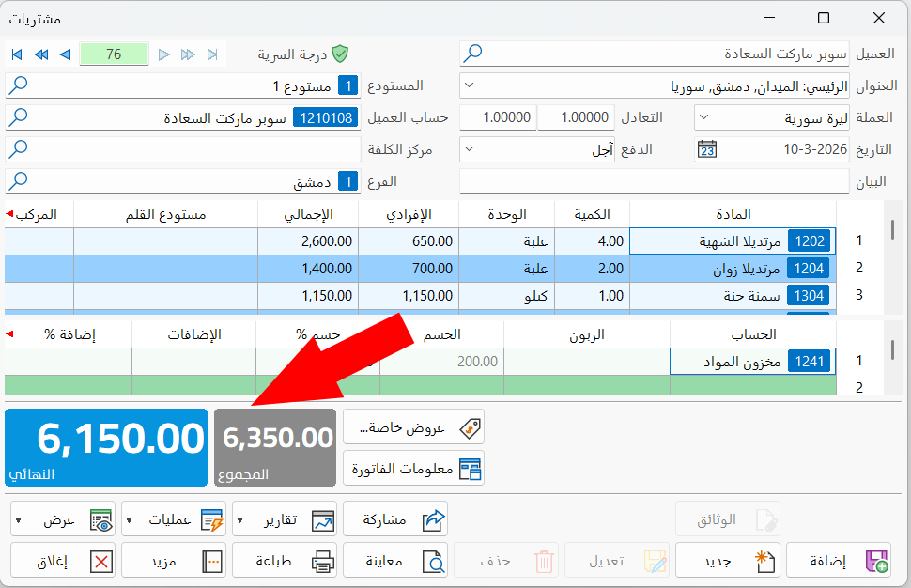Search the warehouse (المستودع) field with magnifier

[18, 85]
